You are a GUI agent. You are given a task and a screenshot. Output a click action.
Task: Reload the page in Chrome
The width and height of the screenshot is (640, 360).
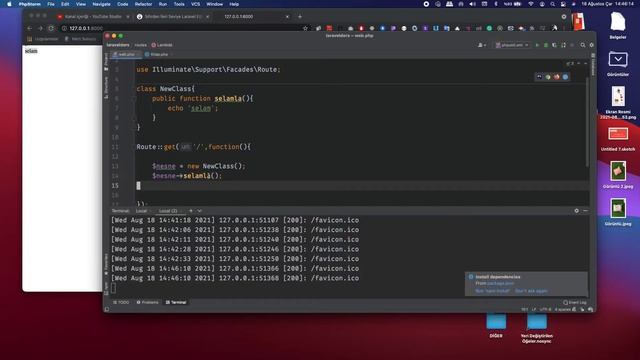(x=51, y=28)
